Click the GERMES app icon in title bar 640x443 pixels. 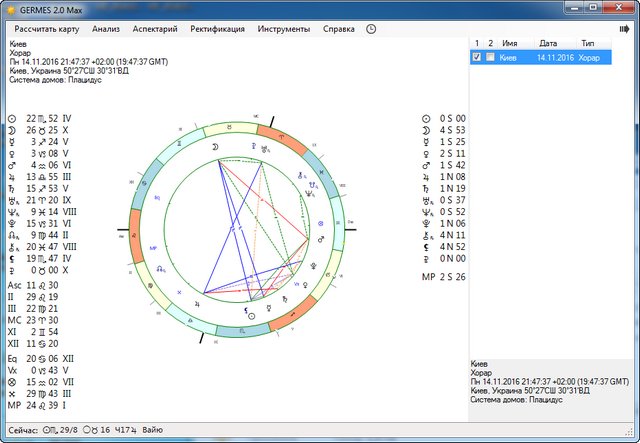10,8
